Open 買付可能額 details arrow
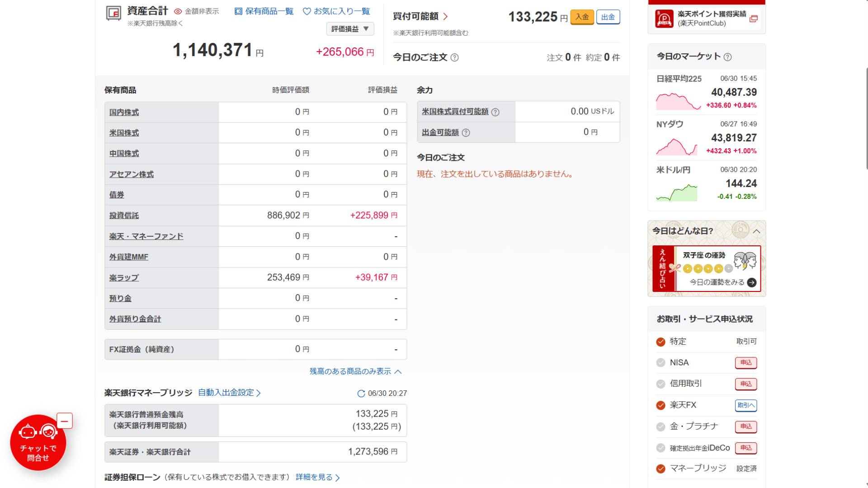This screenshot has height=488, width=868. point(446,17)
